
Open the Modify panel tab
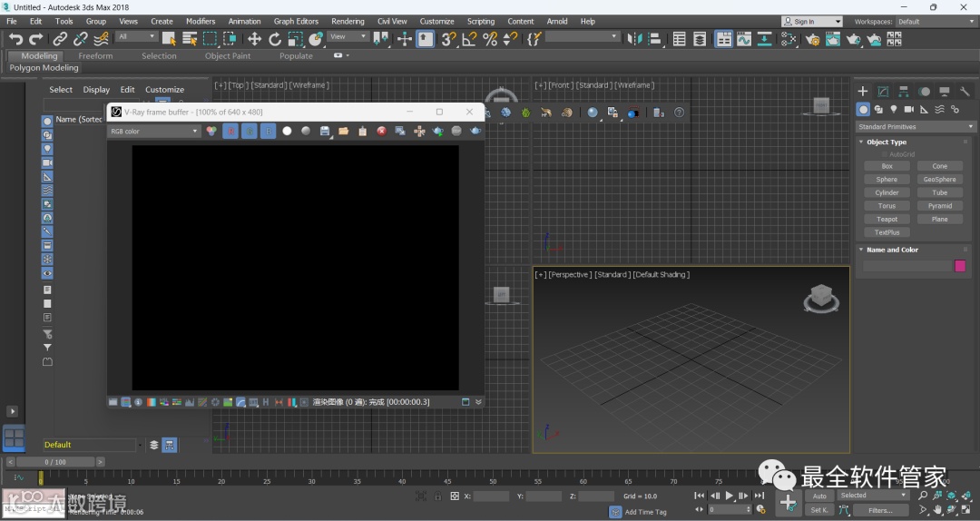[x=883, y=92]
